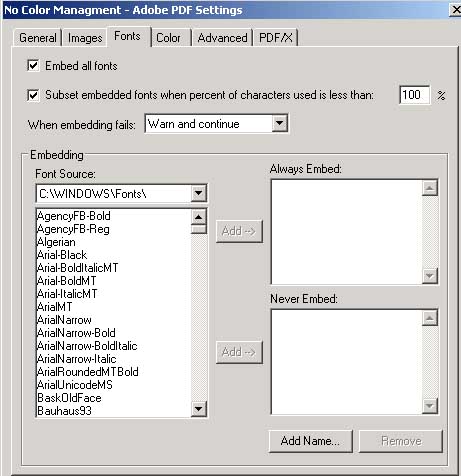Click the subset percent input field
Viewport: 461px width, 476px height.
click(414, 95)
